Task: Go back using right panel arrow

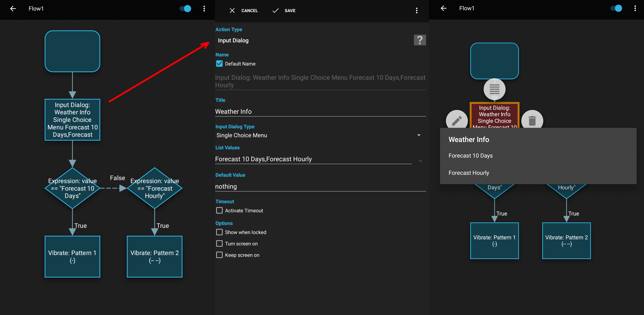Action: tap(444, 8)
